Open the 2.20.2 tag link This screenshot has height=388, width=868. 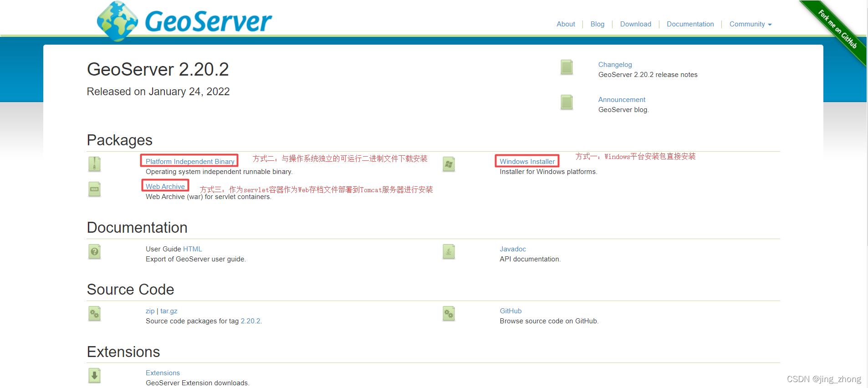[x=250, y=321]
